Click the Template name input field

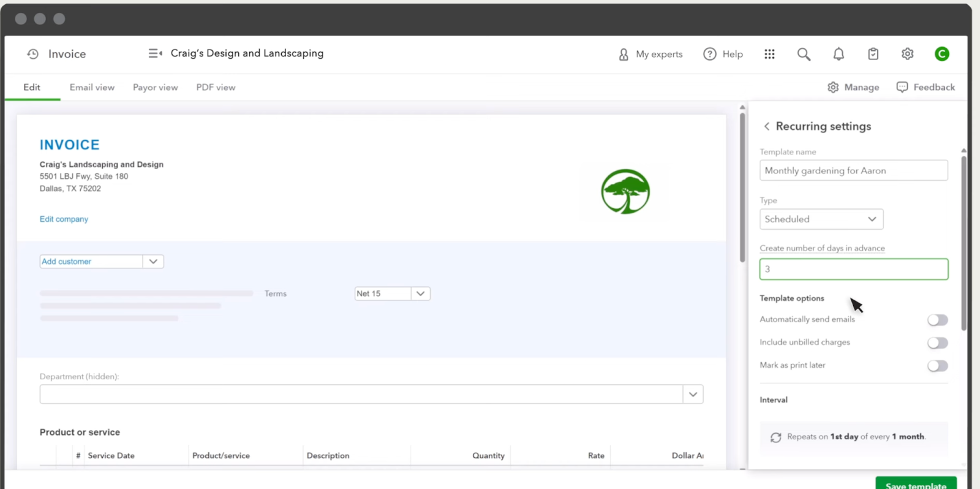(x=854, y=170)
